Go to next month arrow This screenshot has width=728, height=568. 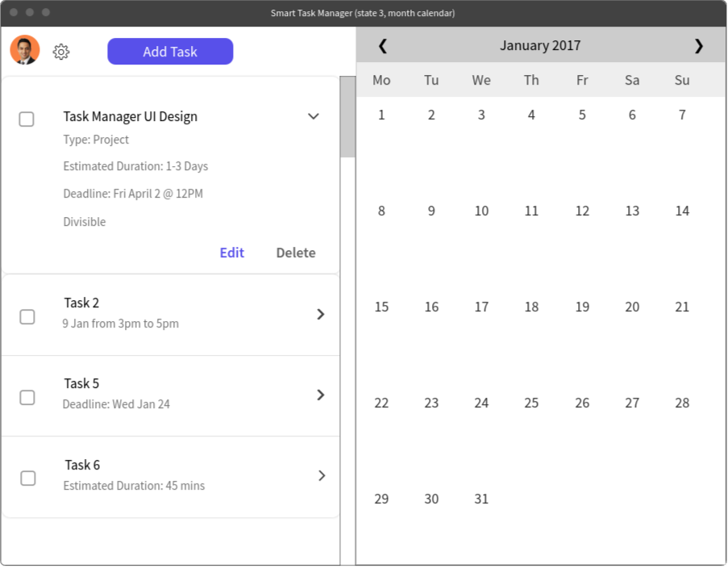pyautogui.click(x=698, y=45)
